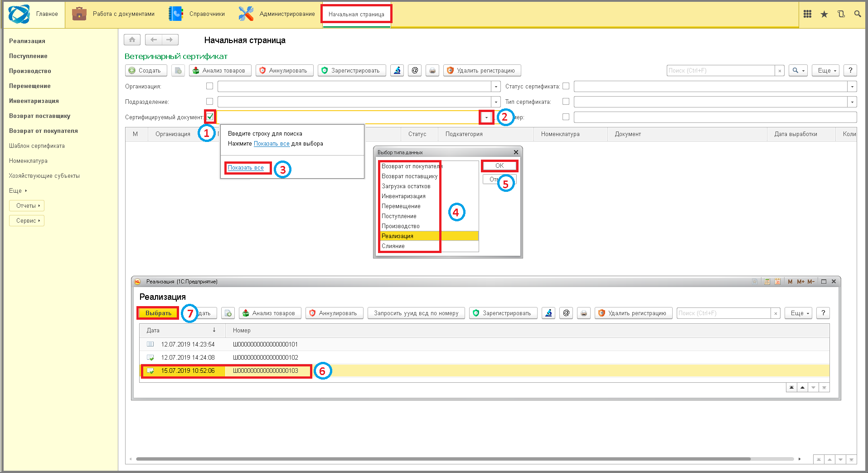Open the Справочники menu section

click(197, 14)
